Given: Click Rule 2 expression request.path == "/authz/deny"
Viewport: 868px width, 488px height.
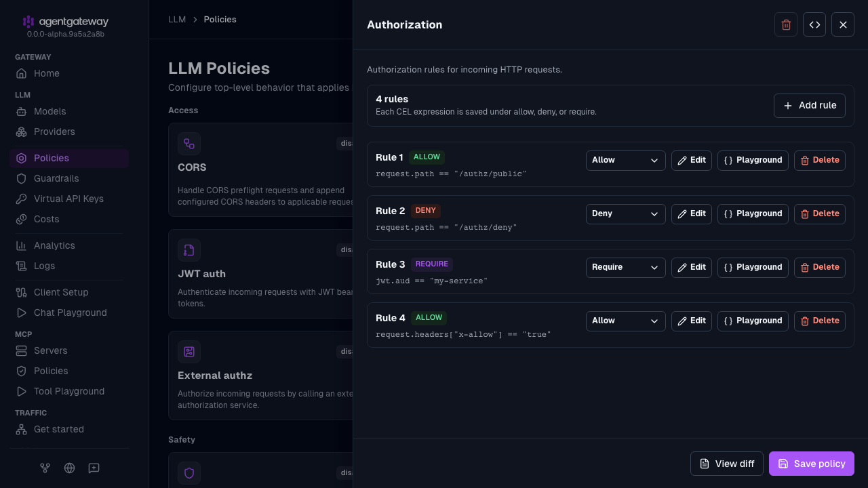Looking at the screenshot, I should (x=446, y=228).
